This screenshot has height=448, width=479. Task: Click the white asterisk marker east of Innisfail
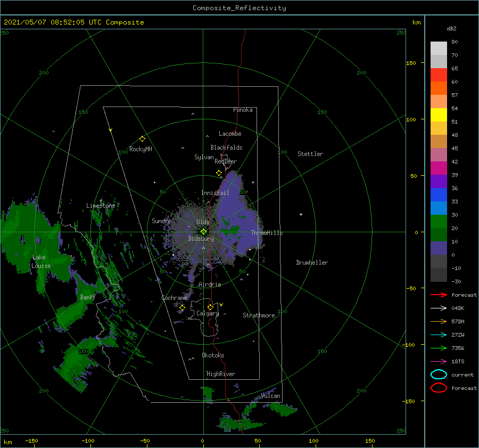[253, 183]
